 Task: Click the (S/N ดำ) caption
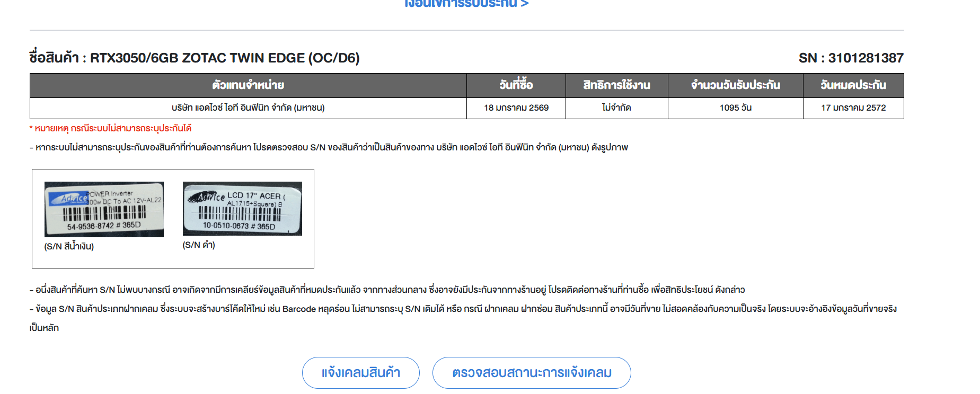tap(199, 245)
